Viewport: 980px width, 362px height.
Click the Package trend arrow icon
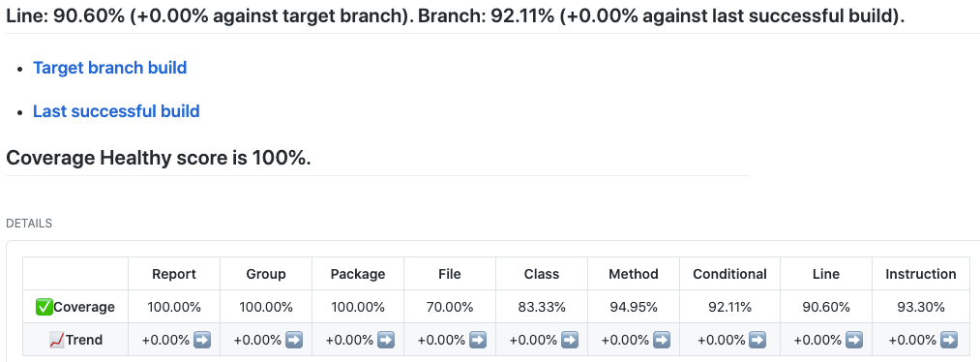pos(386,340)
